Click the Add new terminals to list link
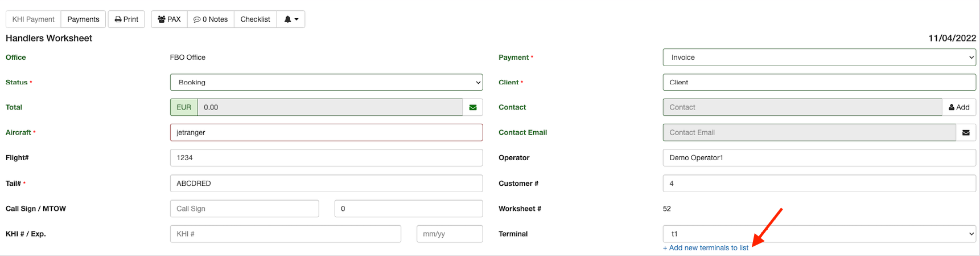 pyautogui.click(x=706, y=248)
